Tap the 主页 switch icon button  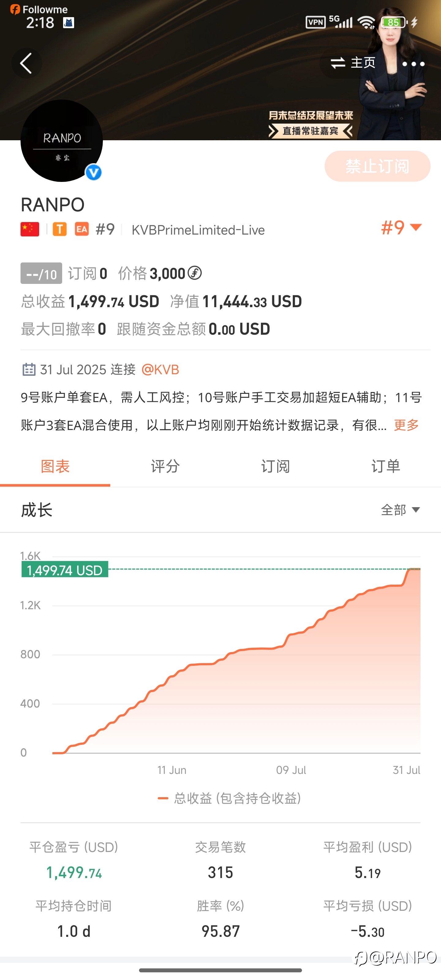[x=353, y=63]
